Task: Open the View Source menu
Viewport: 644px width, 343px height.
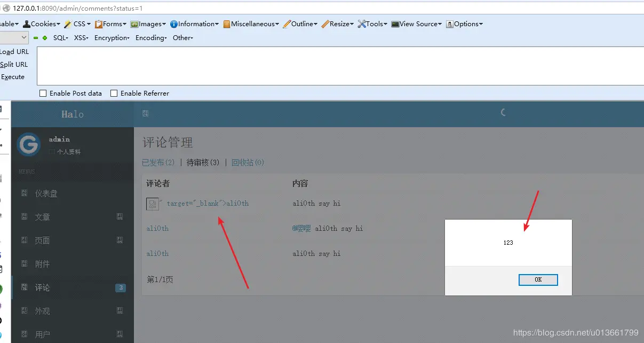Action: [x=416, y=24]
